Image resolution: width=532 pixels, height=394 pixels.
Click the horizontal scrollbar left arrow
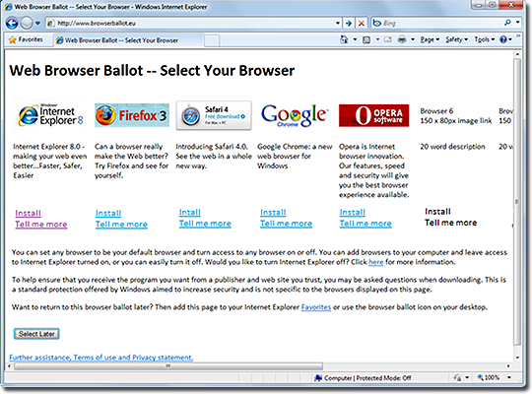[9, 366]
